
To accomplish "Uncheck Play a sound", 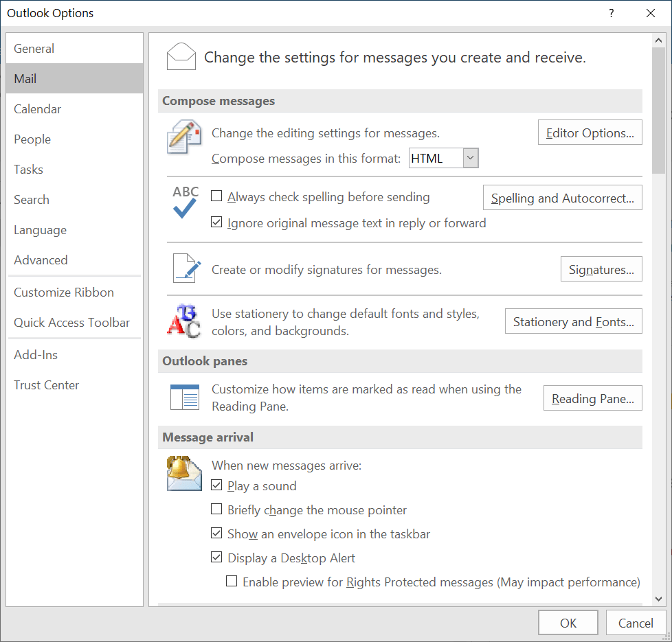I will click(216, 485).
